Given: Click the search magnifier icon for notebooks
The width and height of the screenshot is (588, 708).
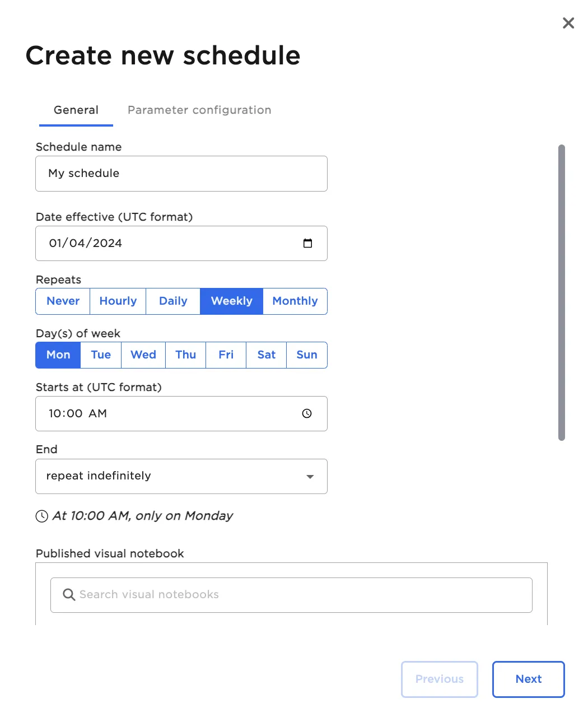Looking at the screenshot, I should click(69, 595).
